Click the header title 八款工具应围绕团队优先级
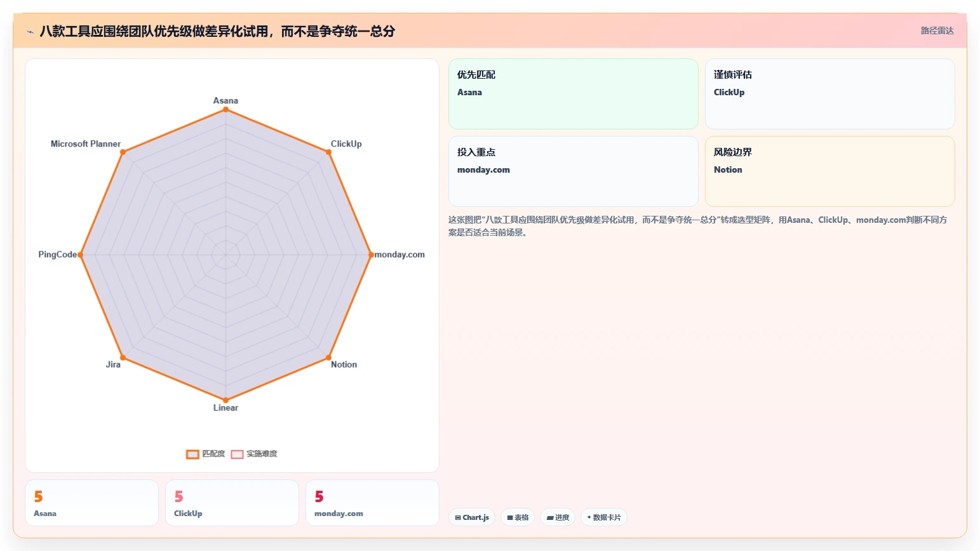Viewport: 980px width, 551px height. coord(217,31)
